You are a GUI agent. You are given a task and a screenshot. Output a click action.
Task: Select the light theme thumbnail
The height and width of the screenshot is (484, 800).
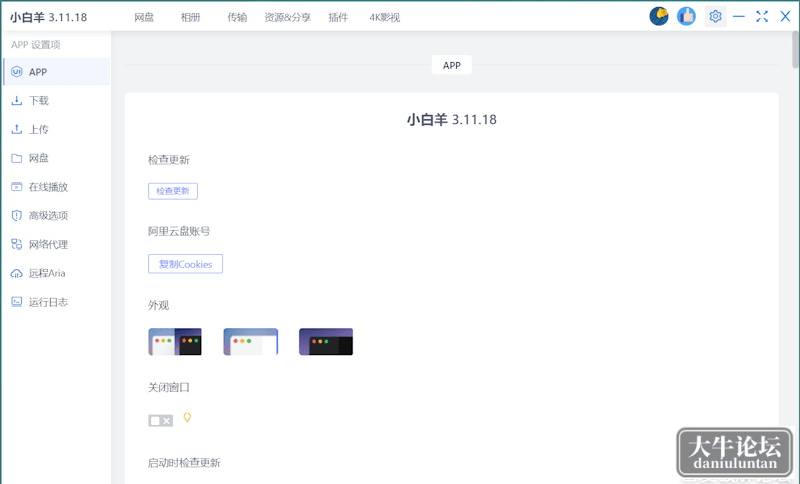point(251,342)
